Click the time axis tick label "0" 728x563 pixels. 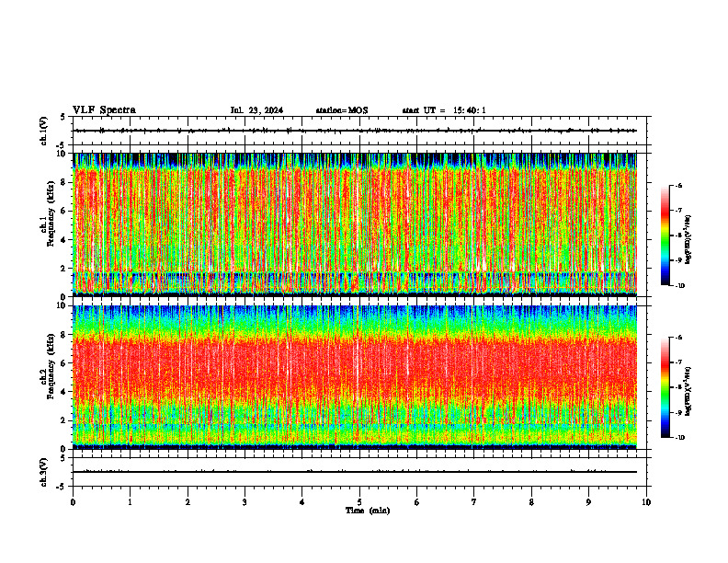73,502
